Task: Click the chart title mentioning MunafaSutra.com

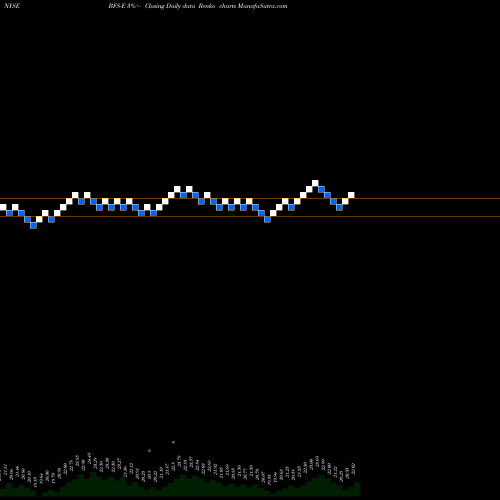Action: tap(198, 6)
